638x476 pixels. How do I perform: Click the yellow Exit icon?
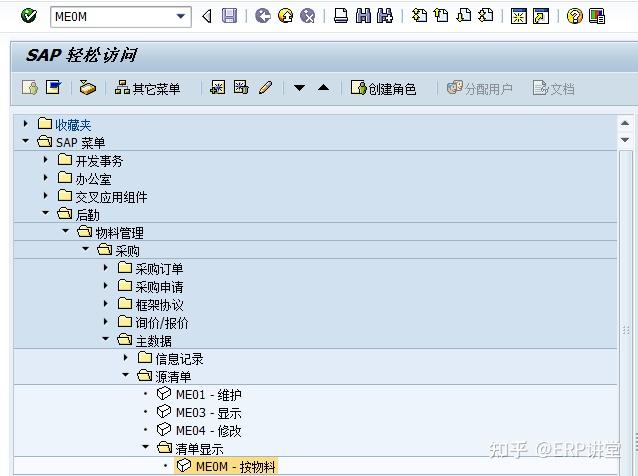[286, 16]
